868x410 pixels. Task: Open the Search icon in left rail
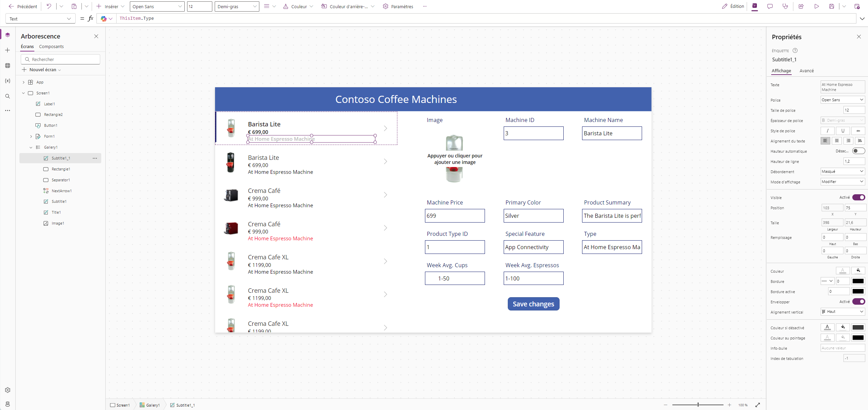click(x=7, y=96)
